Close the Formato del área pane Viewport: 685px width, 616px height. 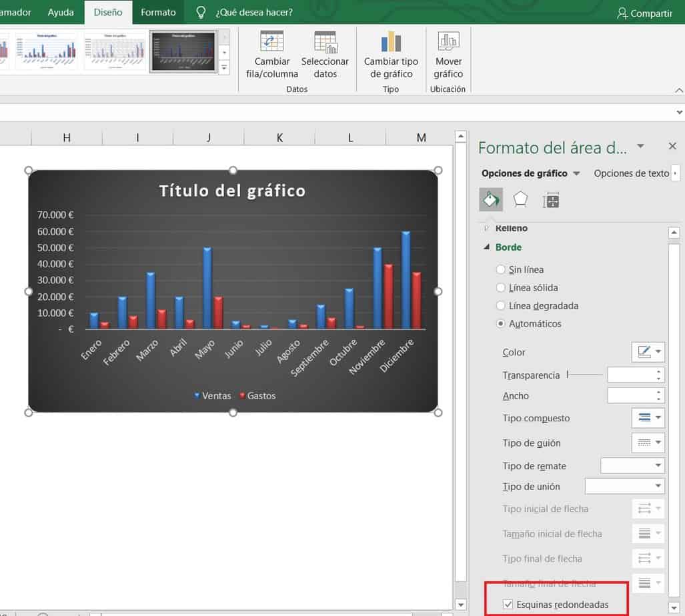pos(672,146)
